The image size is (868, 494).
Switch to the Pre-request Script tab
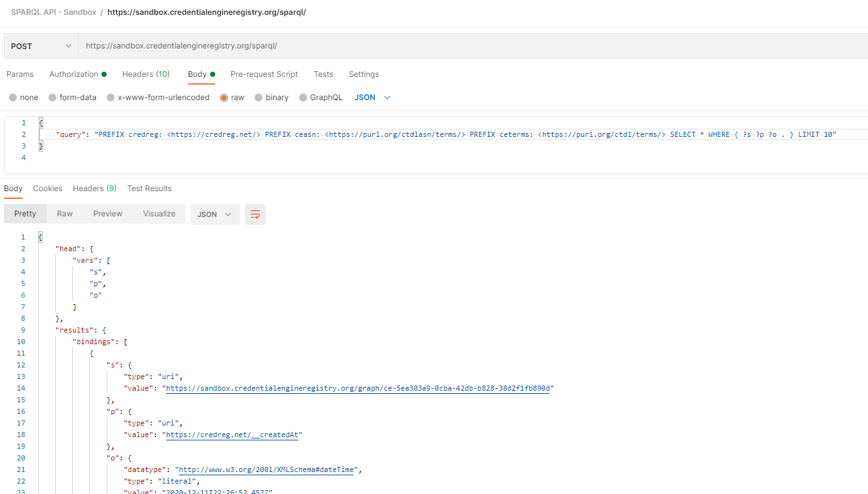pos(264,74)
